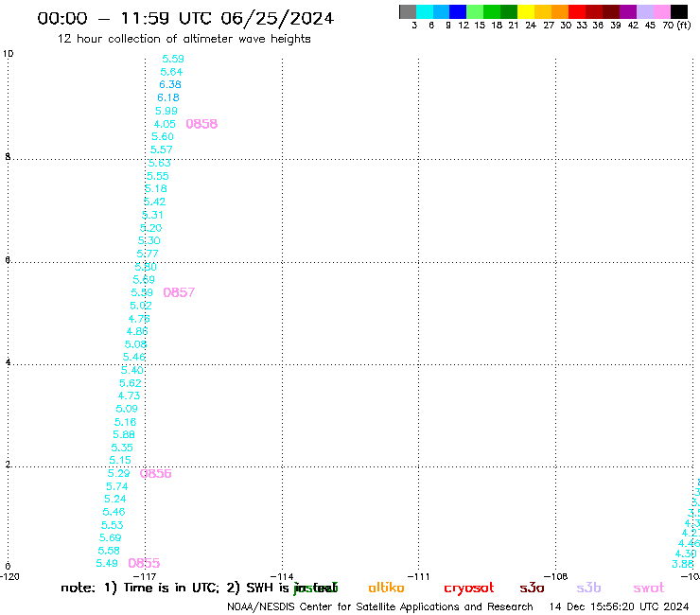Click the wave height value '5.16'
This screenshot has width=700, height=615.
126,422
